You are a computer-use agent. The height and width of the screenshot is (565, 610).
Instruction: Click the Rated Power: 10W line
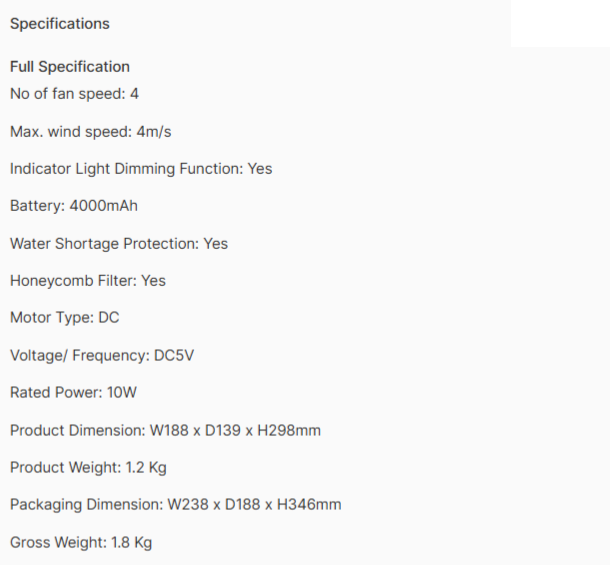74,392
